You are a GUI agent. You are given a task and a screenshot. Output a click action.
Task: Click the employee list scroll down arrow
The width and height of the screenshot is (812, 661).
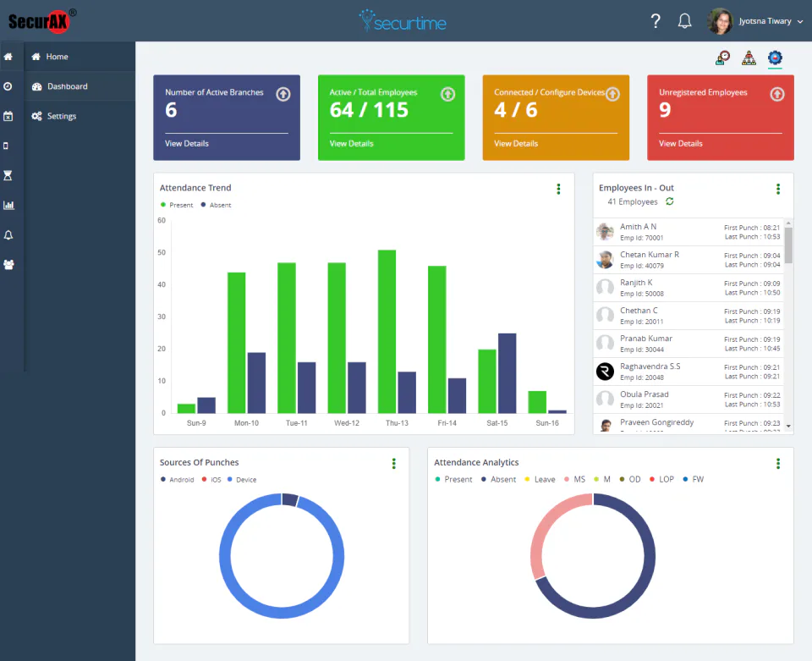[x=788, y=427]
